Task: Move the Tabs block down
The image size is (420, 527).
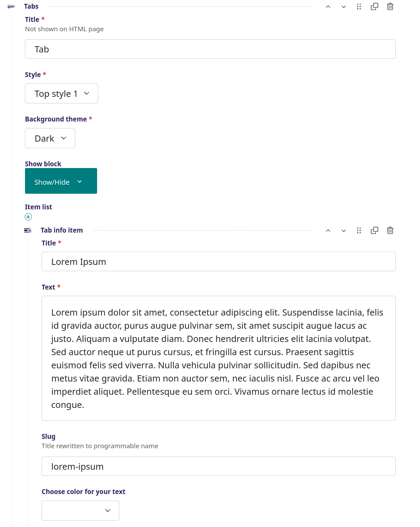Action: click(343, 7)
